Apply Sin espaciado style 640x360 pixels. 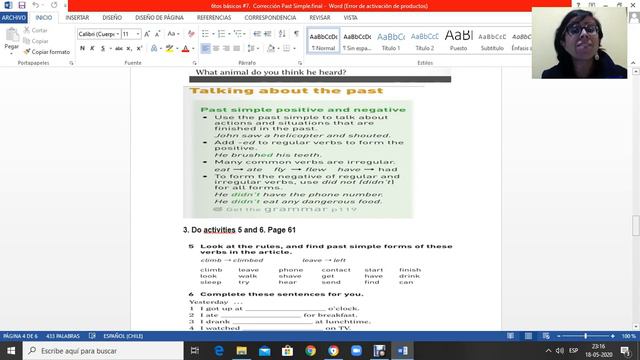[357, 41]
